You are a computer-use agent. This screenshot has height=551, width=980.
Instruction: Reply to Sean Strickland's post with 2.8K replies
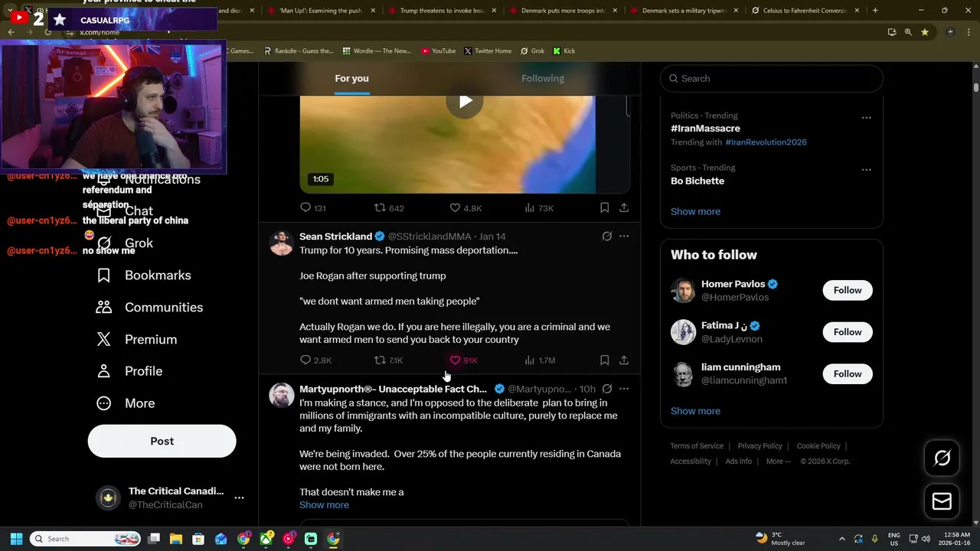tap(315, 360)
